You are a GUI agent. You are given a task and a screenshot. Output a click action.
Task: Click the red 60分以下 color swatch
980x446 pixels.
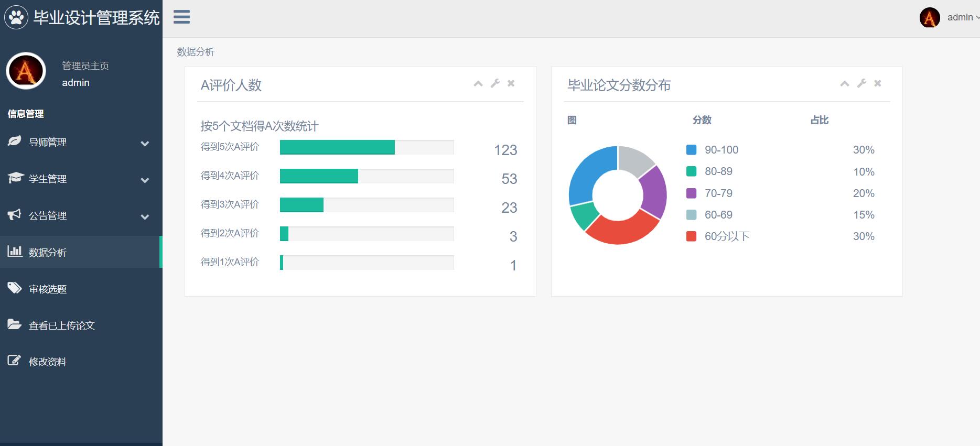coord(692,236)
